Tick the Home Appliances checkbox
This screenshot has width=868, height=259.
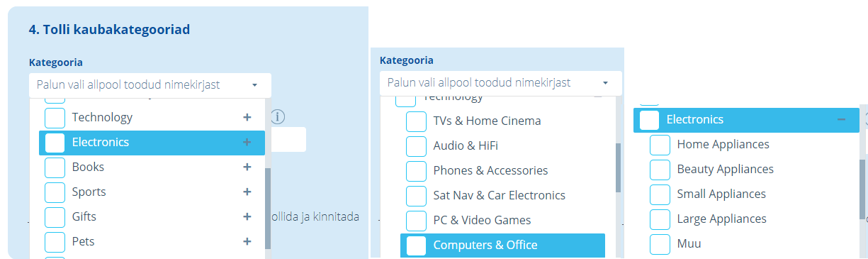point(660,145)
